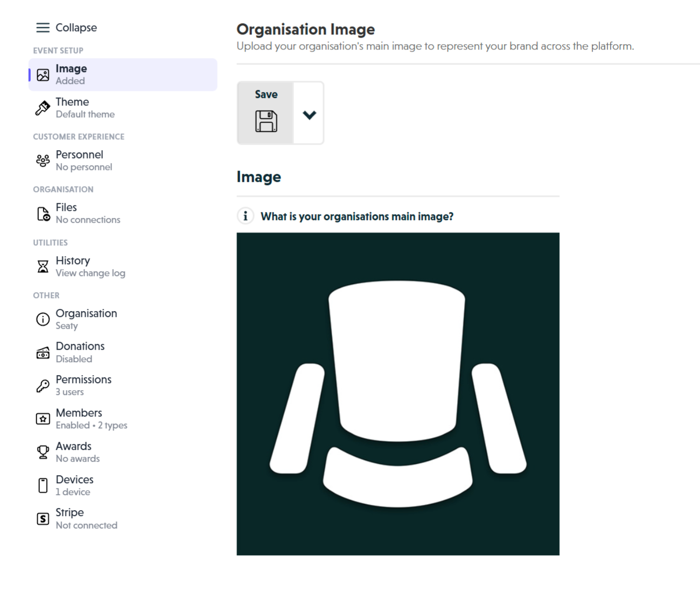Expand the Save options chevron
The image size is (700, 600).
pos(309,115)
